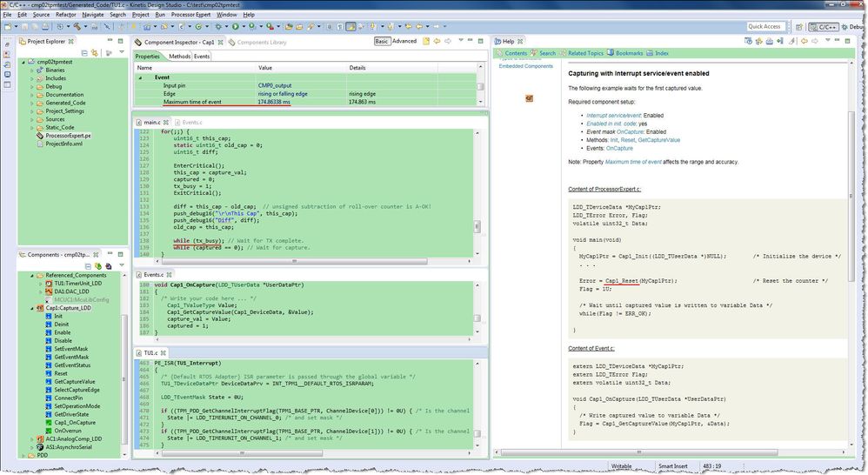
Task: Open the Project Explorer view menu dropdown
Action: pos(122,53)
